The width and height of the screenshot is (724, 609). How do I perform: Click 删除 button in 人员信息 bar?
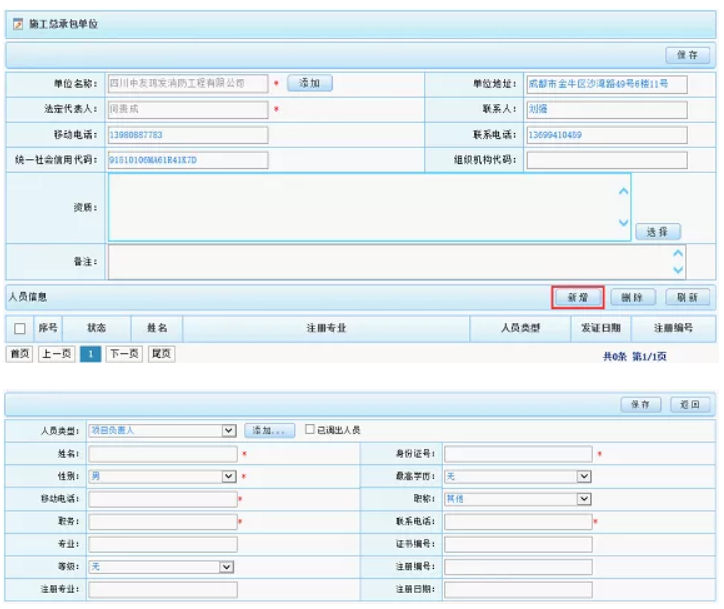[x=632, y=297]
